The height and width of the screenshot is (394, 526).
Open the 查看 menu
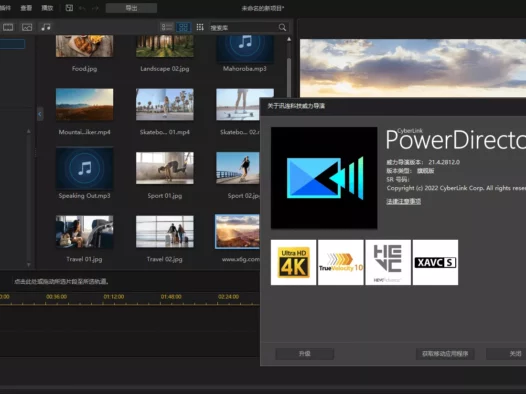[26, 8]
